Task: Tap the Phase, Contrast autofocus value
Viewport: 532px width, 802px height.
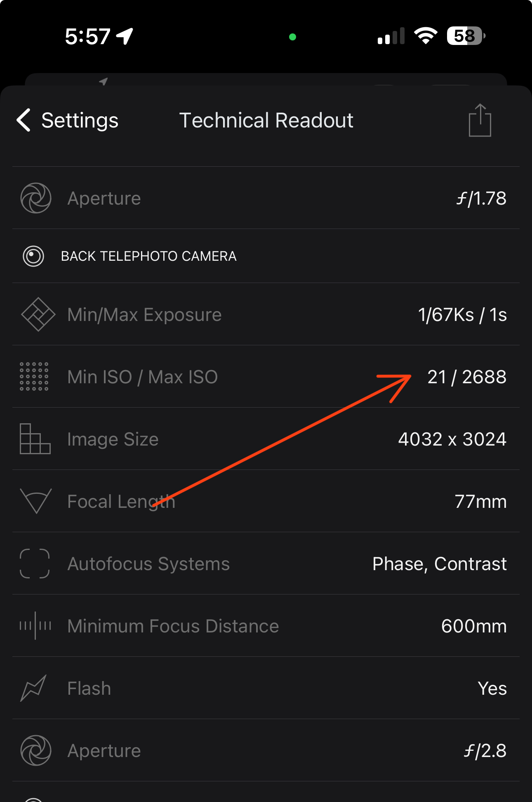Action: coord(440,564)
